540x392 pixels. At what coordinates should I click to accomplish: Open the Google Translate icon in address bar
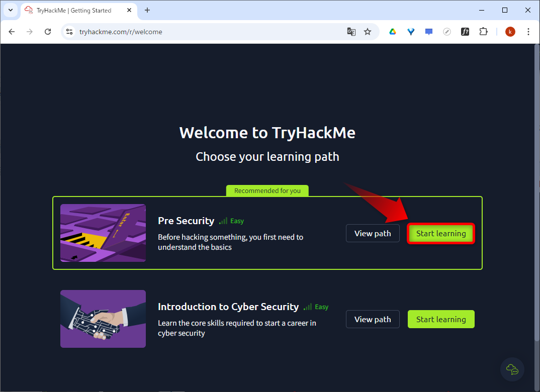tap(351, 31)
